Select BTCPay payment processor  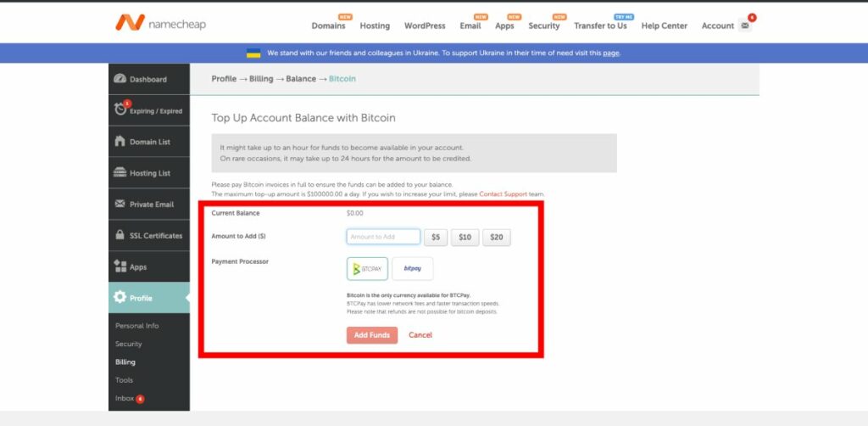coord(367,269)
